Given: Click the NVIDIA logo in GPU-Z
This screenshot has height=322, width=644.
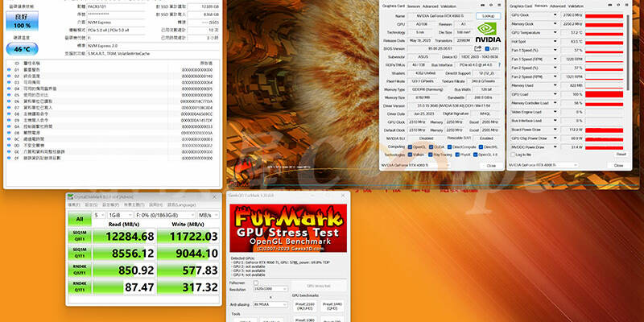Looking at the screenshot, I should coord(488,32).
